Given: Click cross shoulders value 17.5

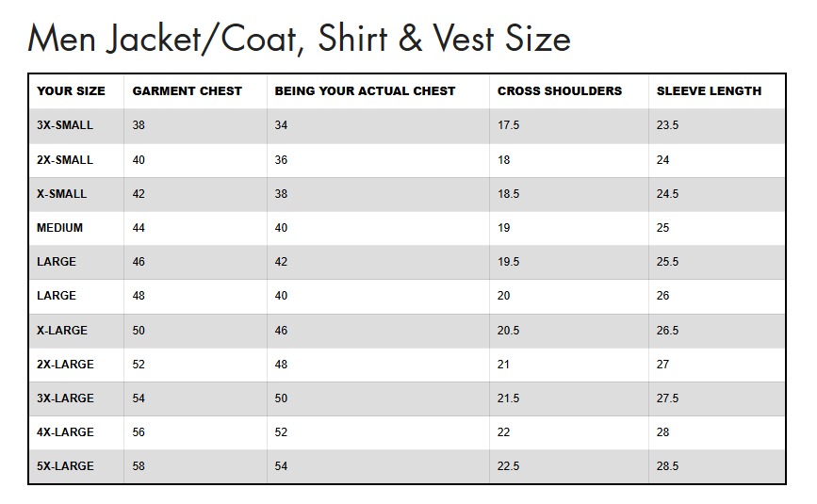Looking at the screenshot, I should click(x=508, y=125).
